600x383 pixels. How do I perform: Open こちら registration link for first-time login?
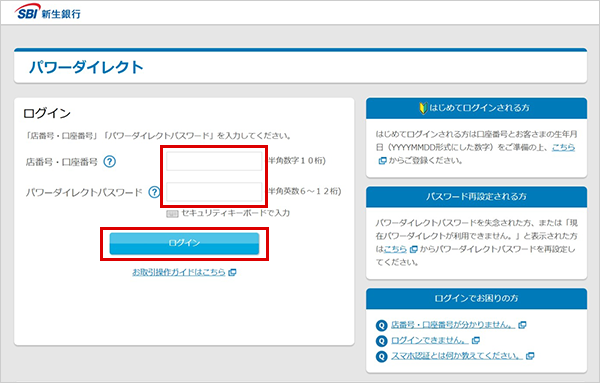point(563,147)
